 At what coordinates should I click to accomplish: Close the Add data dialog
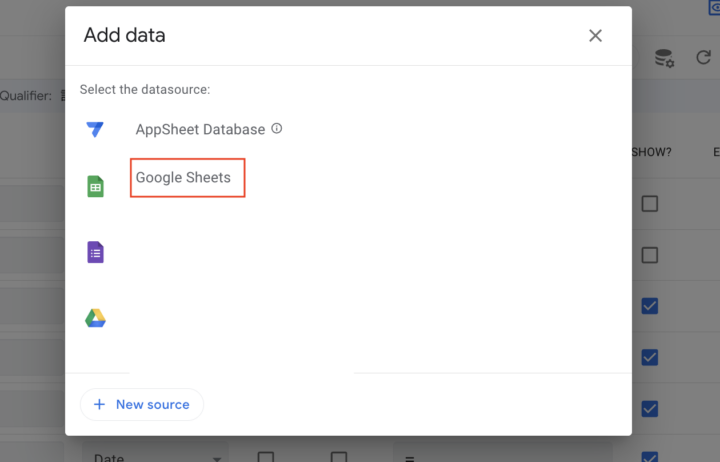click(x=595, y=36)
